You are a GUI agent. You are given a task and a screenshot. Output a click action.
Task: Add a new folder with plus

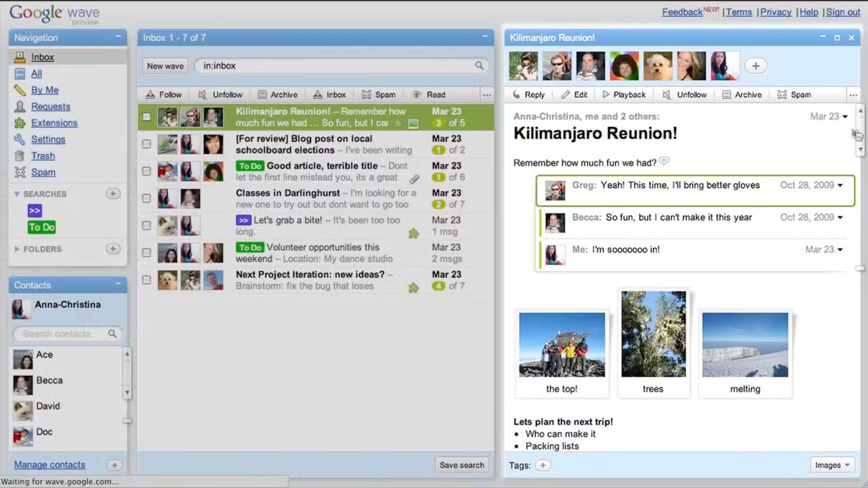point(113,249)
